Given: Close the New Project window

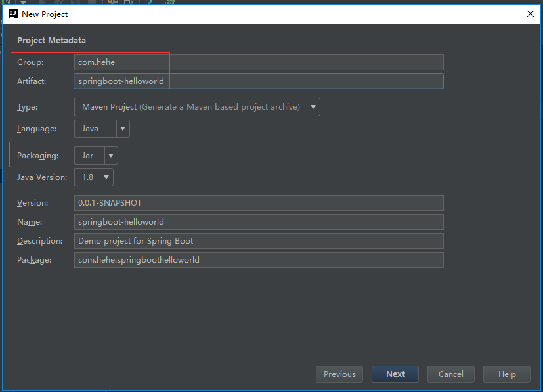Looking at the screenshot, I should 530,14.
